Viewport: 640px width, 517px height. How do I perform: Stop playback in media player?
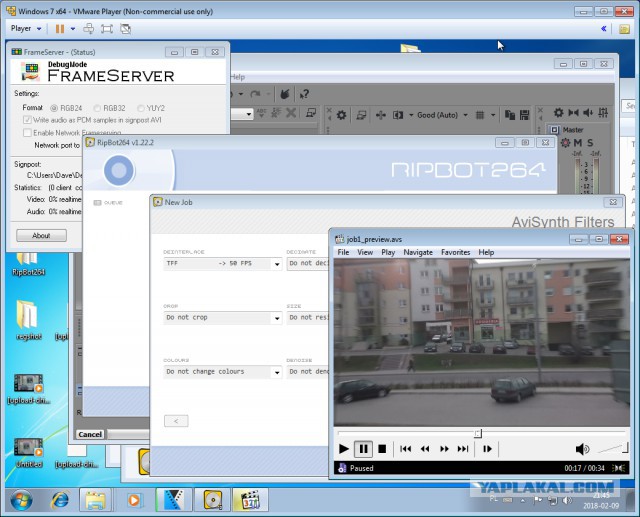point(382,449)
